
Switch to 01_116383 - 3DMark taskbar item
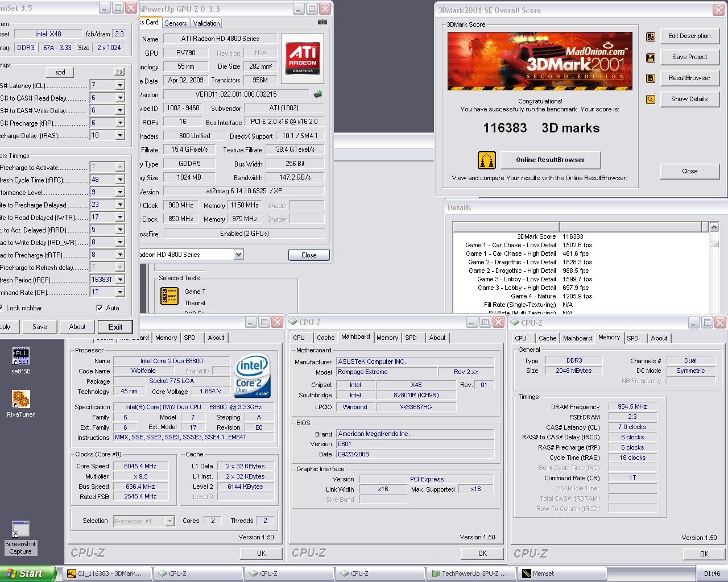(x=107, y=573)
